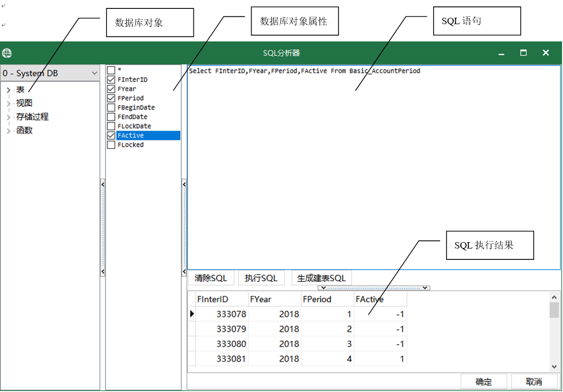Uncheck the highlighted FActive checkbox

pos(112,135)
